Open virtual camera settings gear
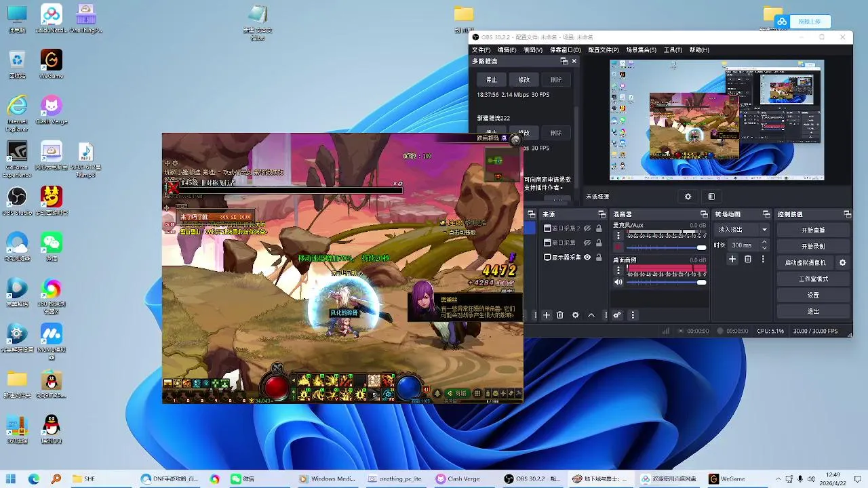The width and height of the screenshot is (868, 488). tap(843, 262)
